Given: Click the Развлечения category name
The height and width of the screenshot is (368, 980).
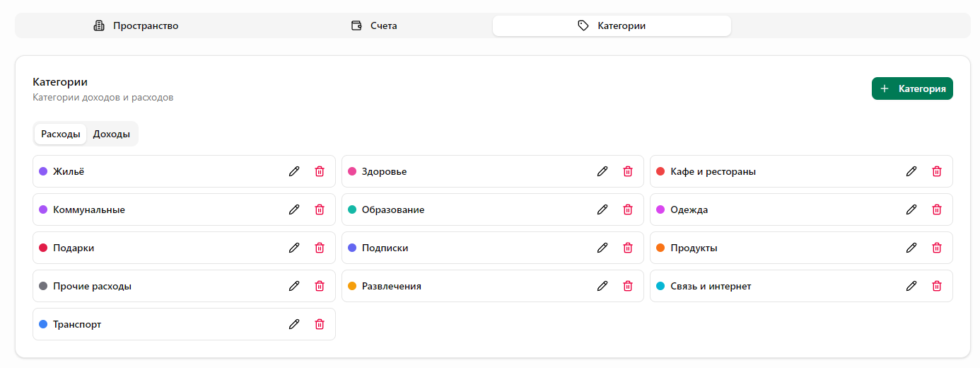Looking at the screenshot, I should pyautogui.click(x=391, y=286).
